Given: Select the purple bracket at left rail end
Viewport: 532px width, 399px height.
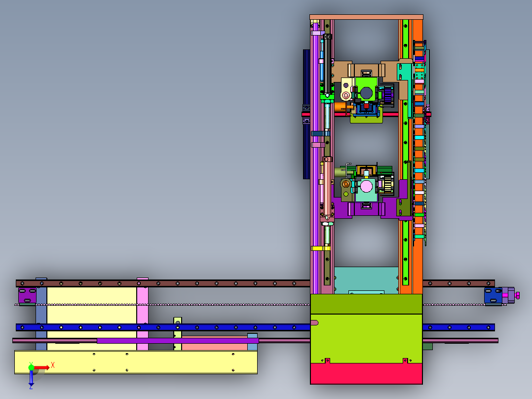Looking at the screenshot, I should pos(27,295).
